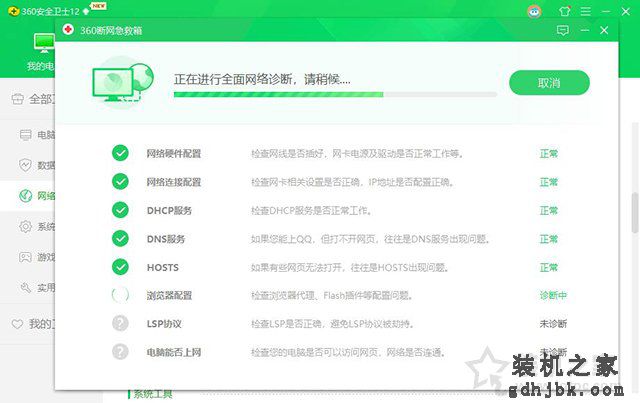
Task: Click the 正常 status of DHCP服务
Action: pos(549,211)
